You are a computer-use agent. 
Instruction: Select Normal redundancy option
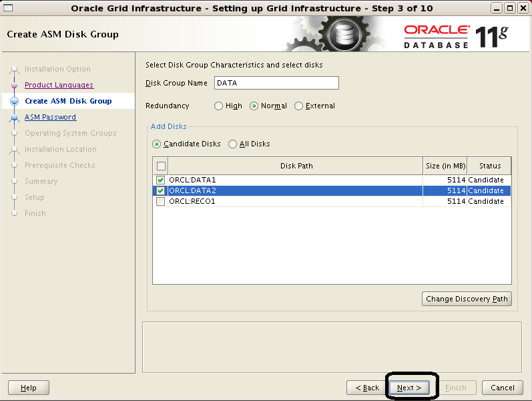(x=254, y=106)
